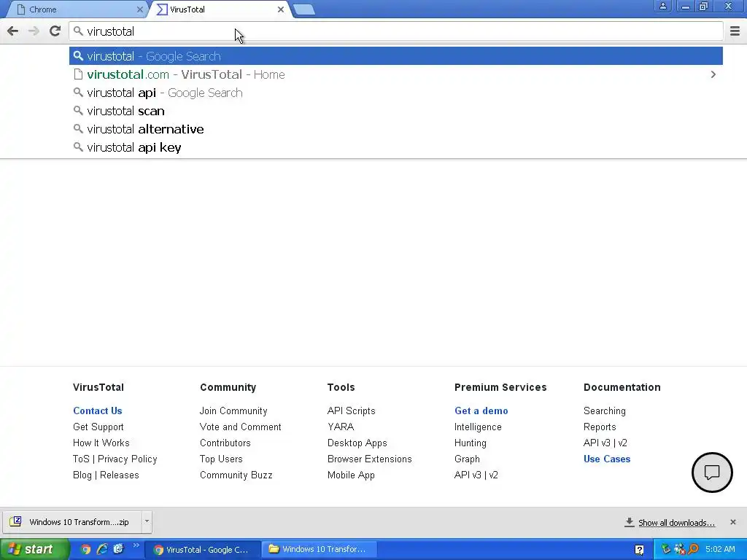Open the Browser Extensions link
The width and height of the screenshot is (747, 560).
[x=369, y=459]
